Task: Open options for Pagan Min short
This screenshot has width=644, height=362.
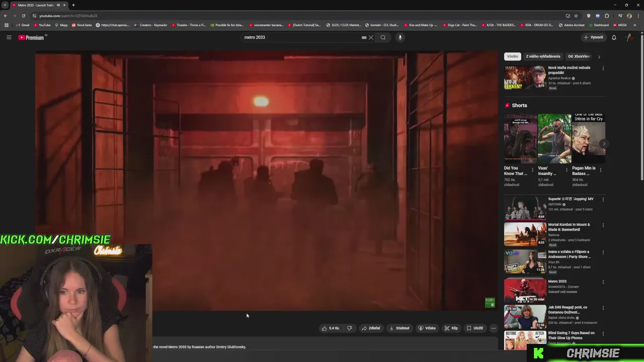Action: [x=601, y=170]
